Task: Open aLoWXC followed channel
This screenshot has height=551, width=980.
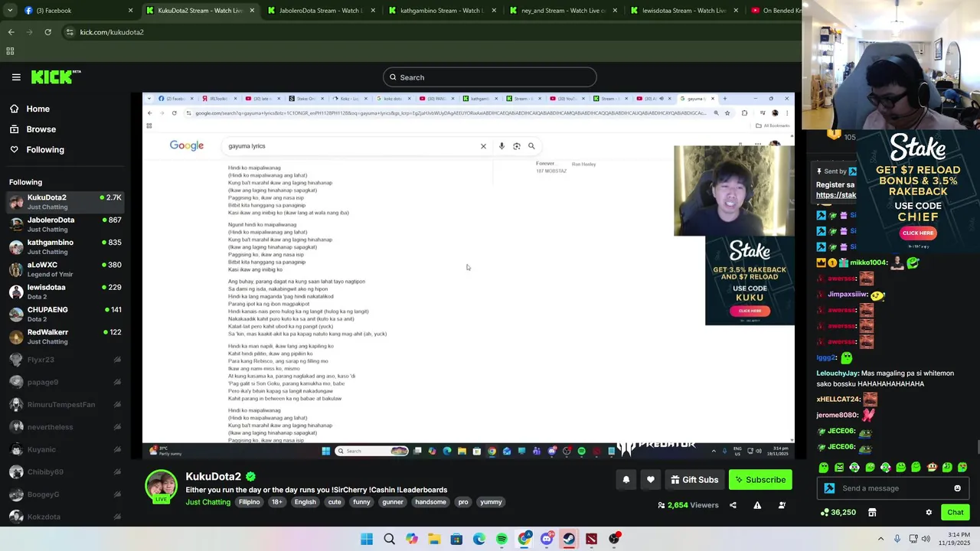Action: [65, 269]
